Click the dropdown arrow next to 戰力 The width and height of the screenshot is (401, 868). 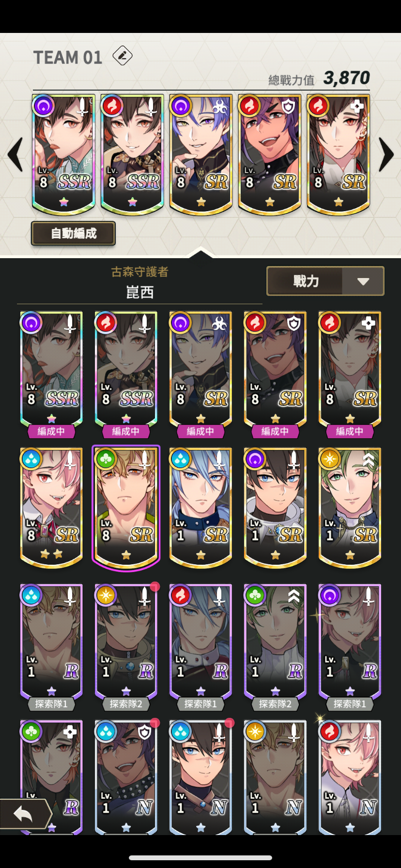click(363, 281)
